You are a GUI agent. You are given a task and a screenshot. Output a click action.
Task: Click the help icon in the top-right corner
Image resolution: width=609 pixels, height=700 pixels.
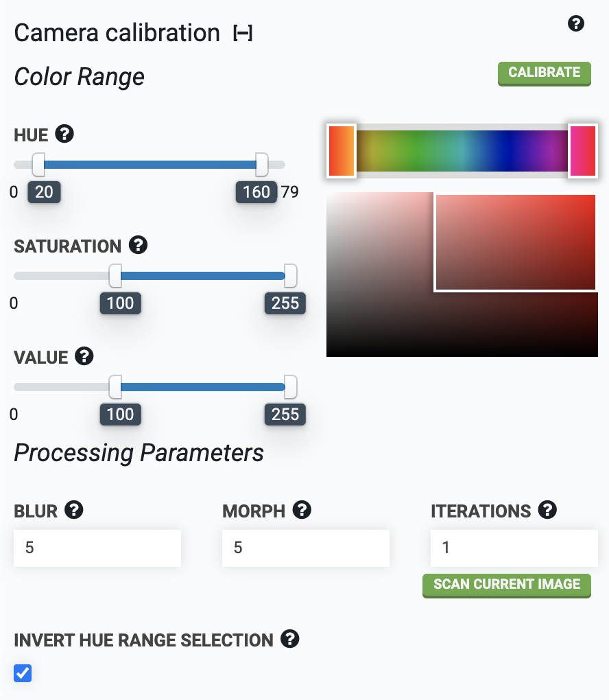(x=576, y=23)
